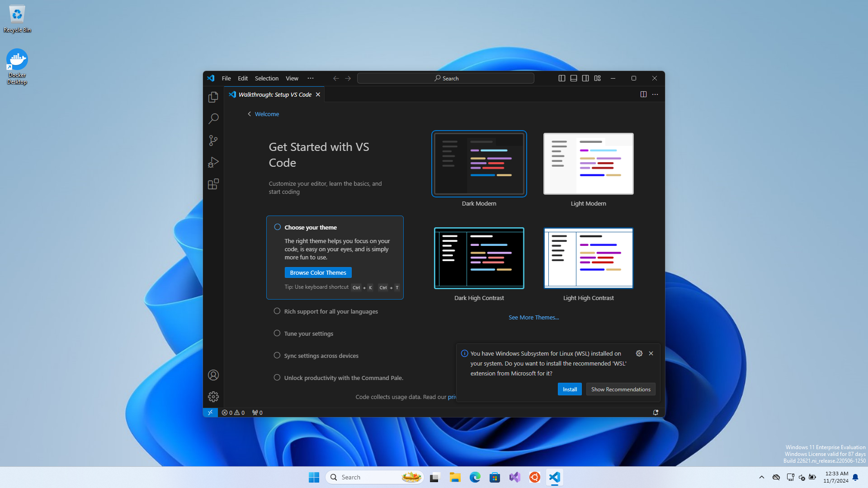
Task: Open the menu bar overflow ellipsis
Action: [x=311, y=78]
